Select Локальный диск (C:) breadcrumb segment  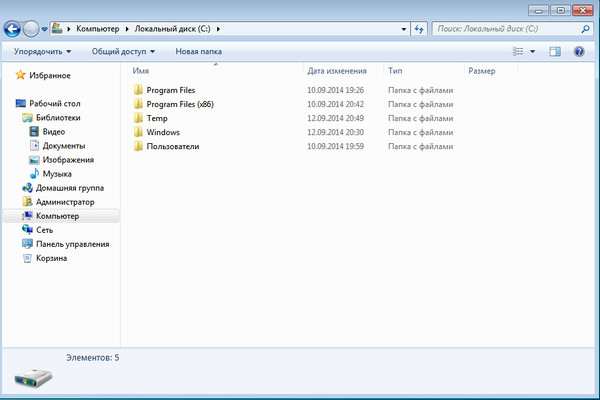[172, 29]
